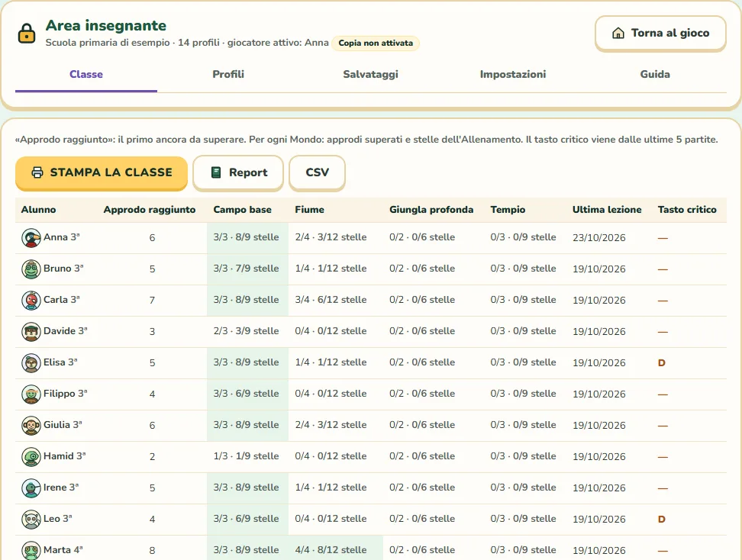Click Giulia's monkey avatar icon

[31, 425]
